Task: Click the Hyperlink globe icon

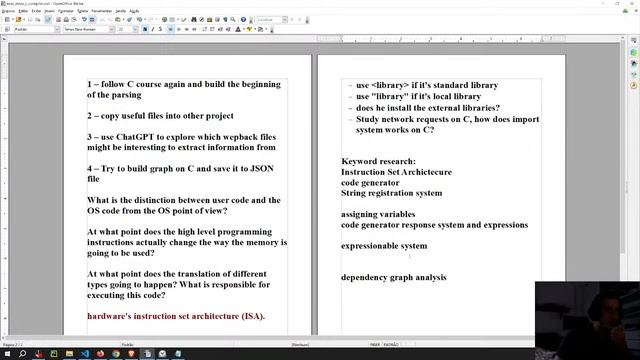Action: click(x=164, y=20)
